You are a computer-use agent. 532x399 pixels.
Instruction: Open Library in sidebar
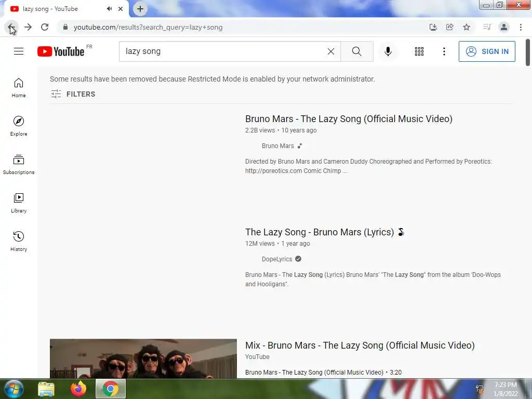click(x=19, y=203)
